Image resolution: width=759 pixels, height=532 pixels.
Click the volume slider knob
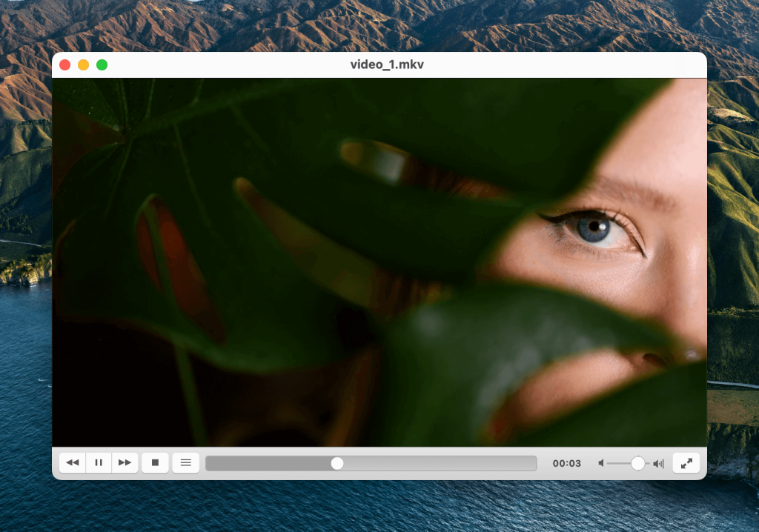tap(637, 463)
